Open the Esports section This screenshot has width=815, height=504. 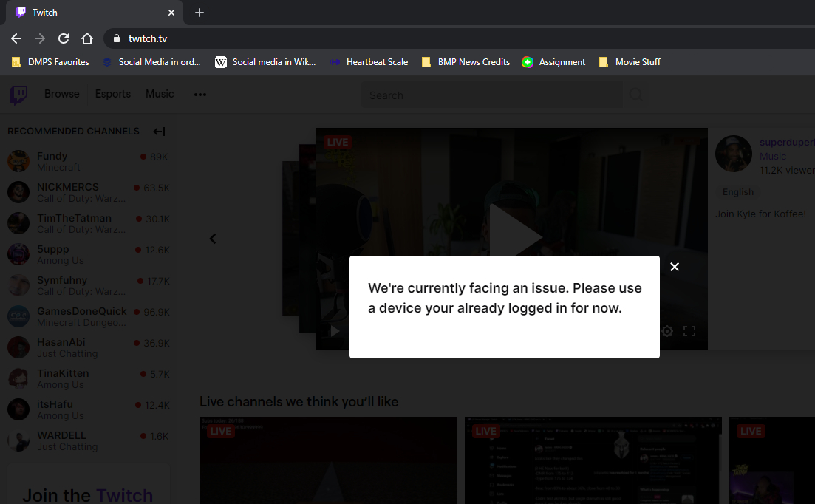(113, 94)
